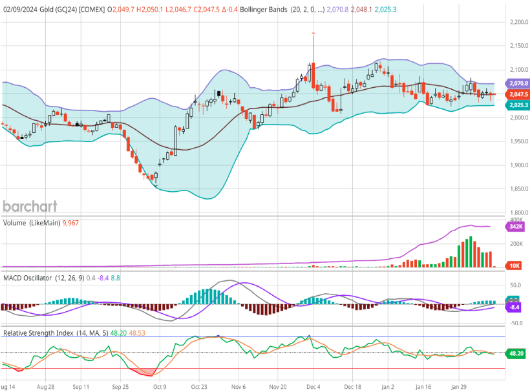Click the red 10K volume axis tag

point(515,265)
